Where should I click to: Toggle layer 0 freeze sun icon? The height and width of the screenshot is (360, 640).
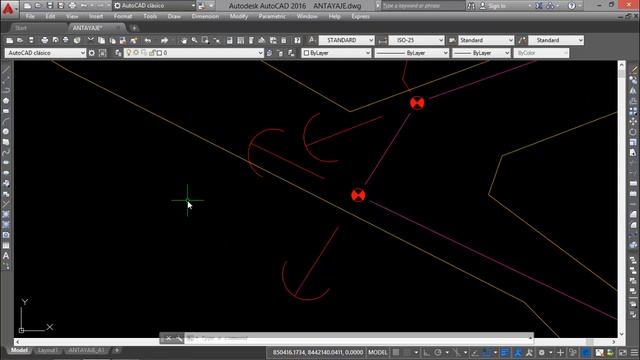point(136,53)
